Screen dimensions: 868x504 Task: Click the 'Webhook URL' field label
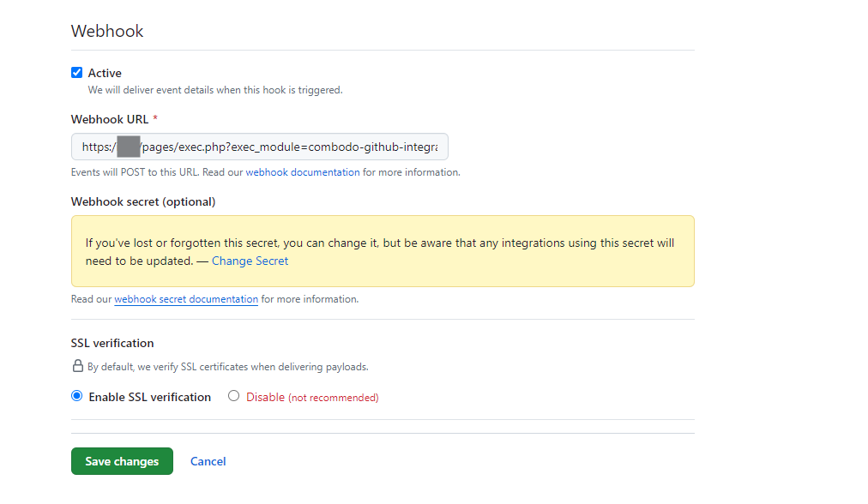(110, 119)
